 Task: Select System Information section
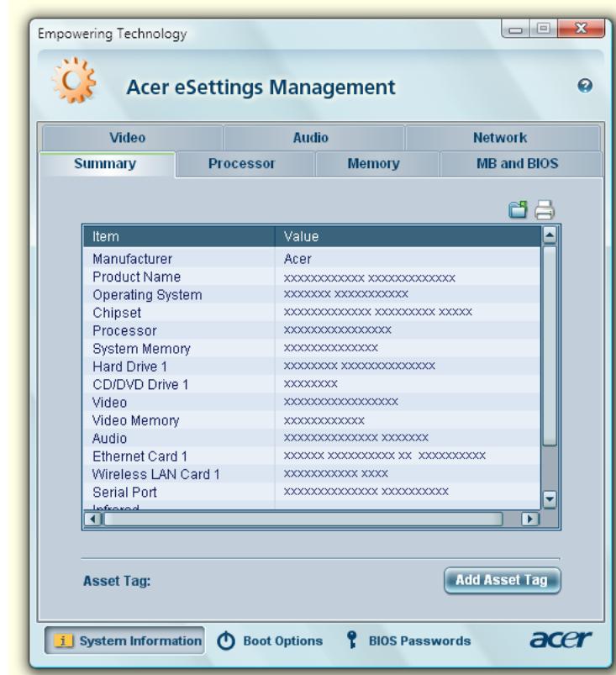click(124, 641)
